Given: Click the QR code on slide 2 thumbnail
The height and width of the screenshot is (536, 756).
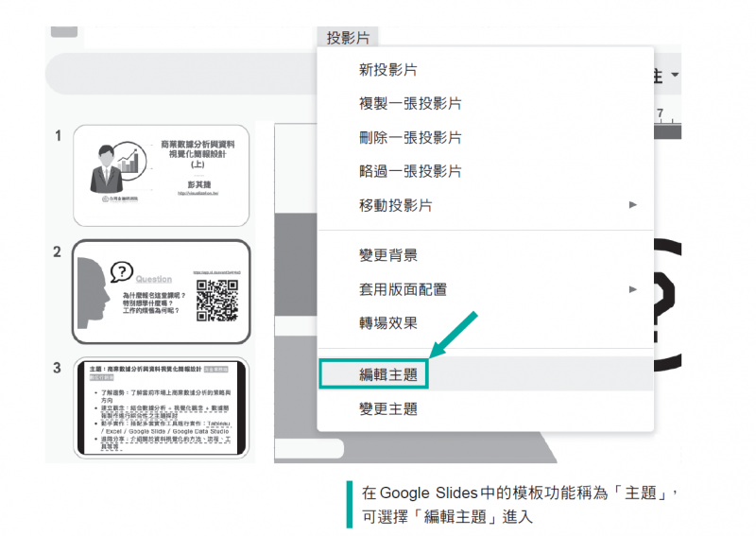Looking at the screenshot, I should (x=217, y=301).
